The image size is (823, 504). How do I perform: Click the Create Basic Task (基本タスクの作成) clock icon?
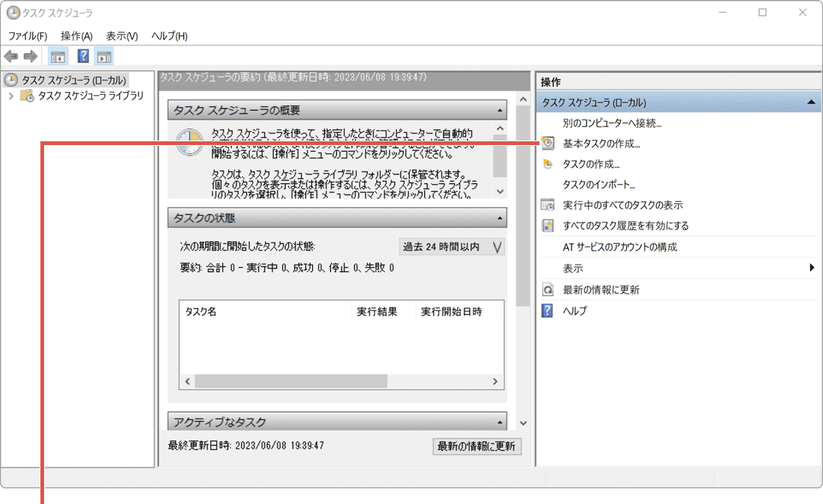[546, 144]
